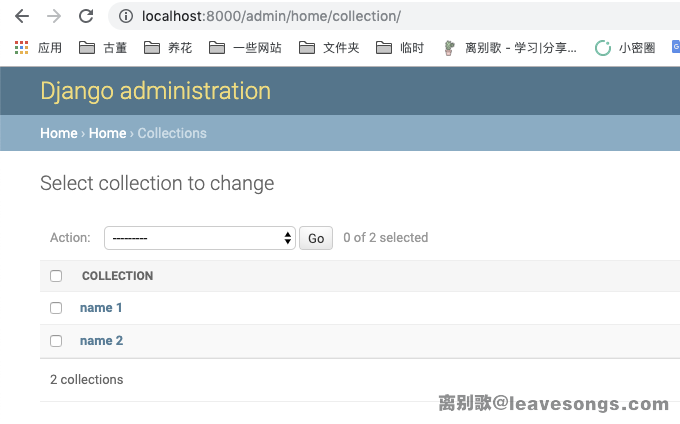
Task: Check the box for name 1
Action: click(x=56, y=308)
